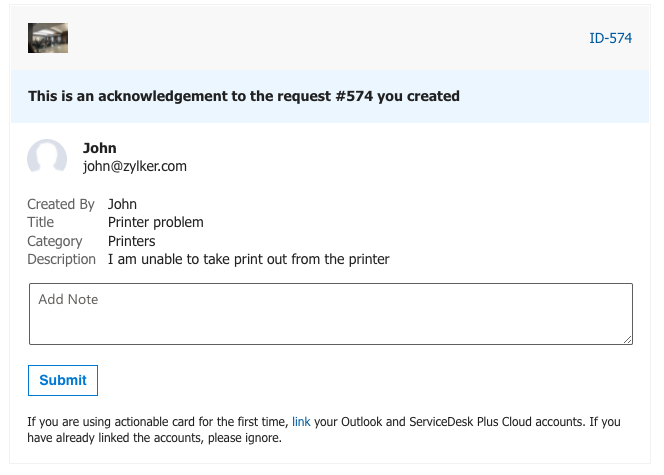Click the description text about printer

[x=248, y=259]
